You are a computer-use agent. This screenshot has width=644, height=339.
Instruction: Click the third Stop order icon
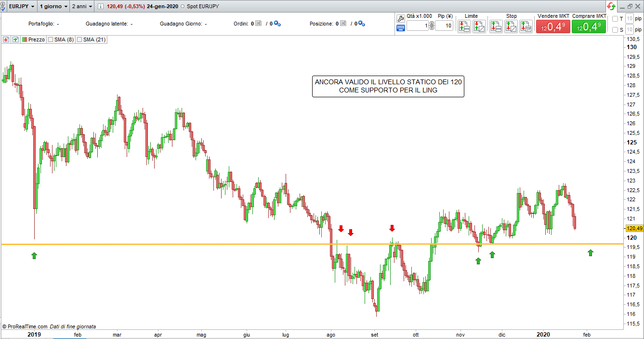coord(526,26)
